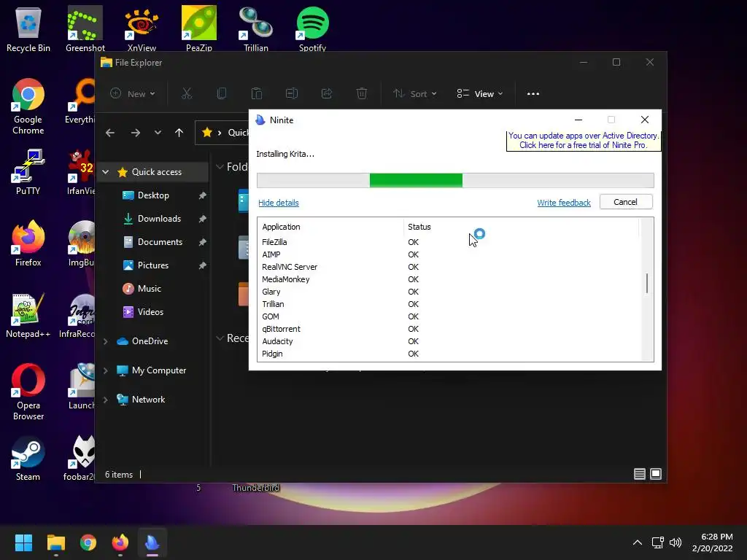Select the RealVNC Server row in Ninite
Image resolution: width=747 pixels, height=560 pixels.
point(448,267)
